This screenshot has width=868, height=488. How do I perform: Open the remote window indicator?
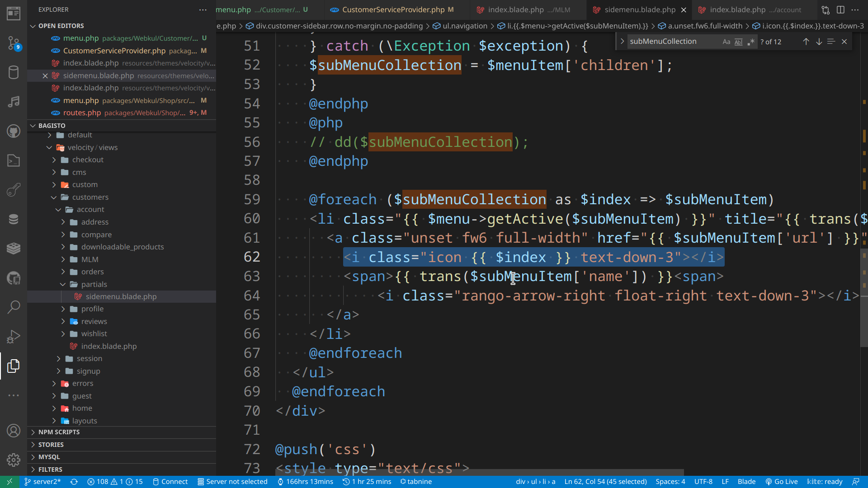click(x=9, y=482)
